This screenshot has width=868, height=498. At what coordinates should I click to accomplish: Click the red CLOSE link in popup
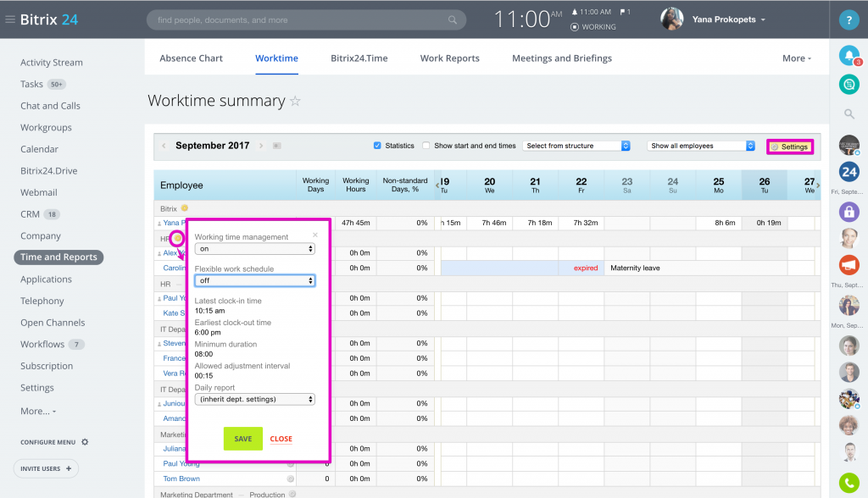tap(281, 439)
